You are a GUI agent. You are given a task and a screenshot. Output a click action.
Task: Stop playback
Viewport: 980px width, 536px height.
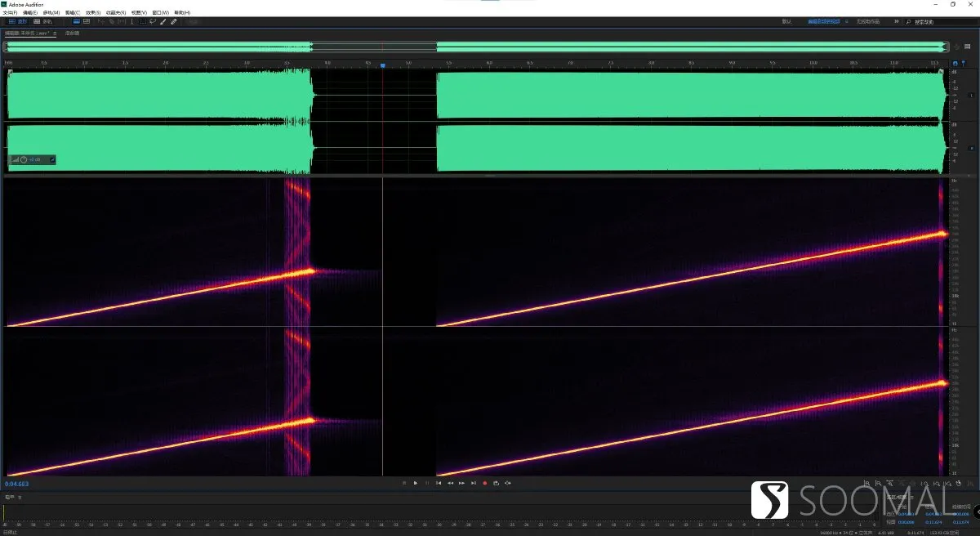[x=403, y=483]
